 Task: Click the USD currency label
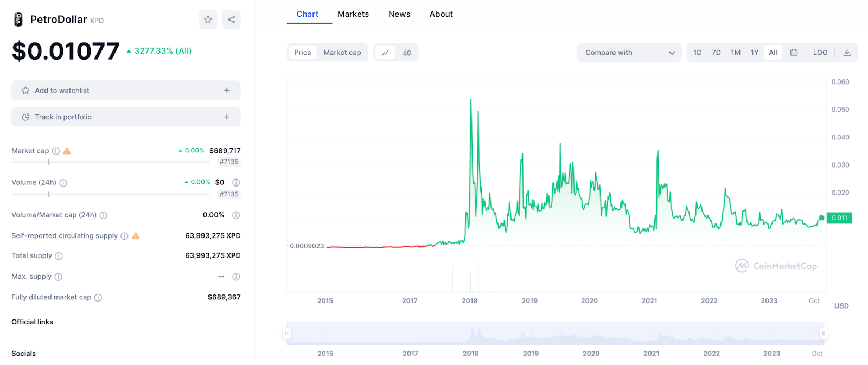coord(841,306)
